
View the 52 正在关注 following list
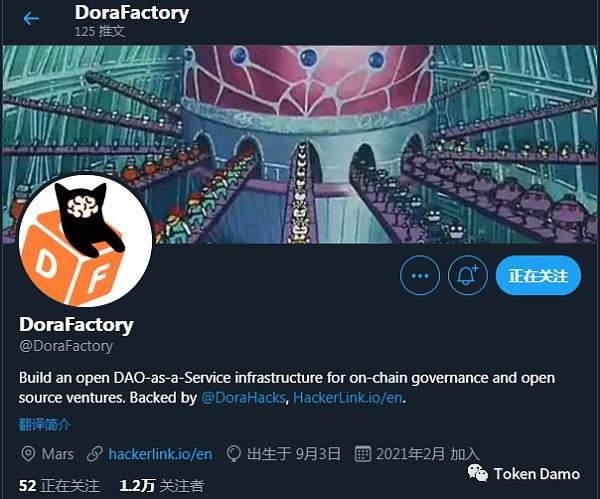pos(59,486)
